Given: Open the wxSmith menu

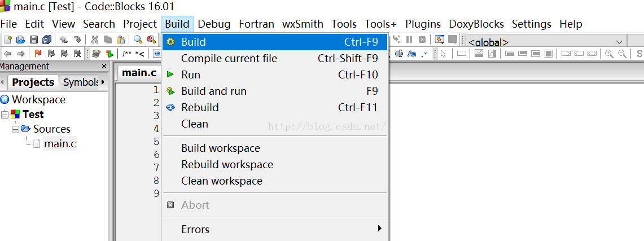Looking at the screenshot, I should pos(303,24).
